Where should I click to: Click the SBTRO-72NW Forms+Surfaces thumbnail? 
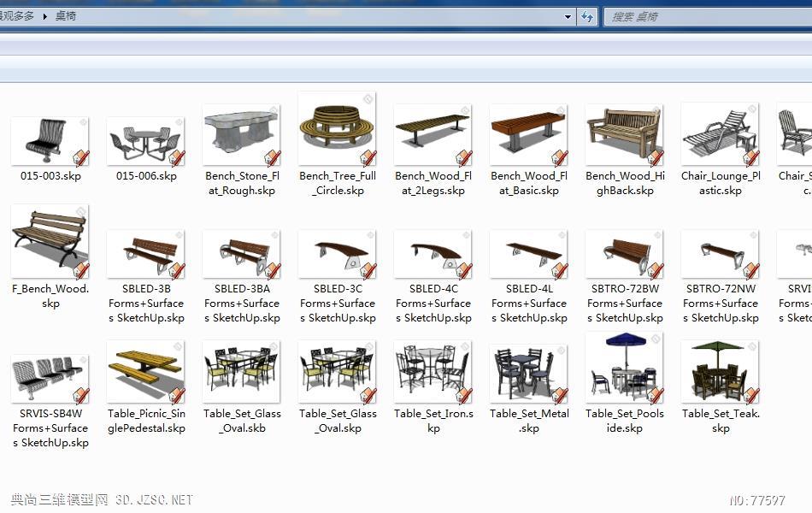click(x=721, y=254)
